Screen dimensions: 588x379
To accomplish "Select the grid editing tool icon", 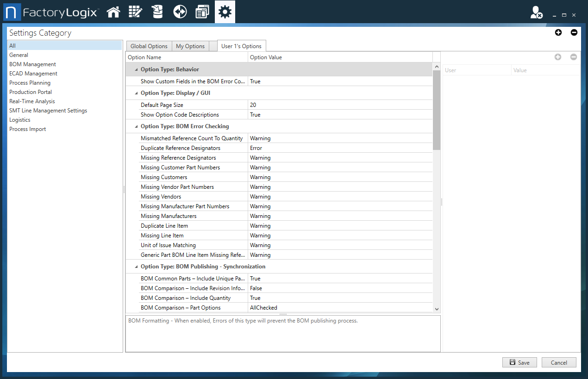I will (135, 11).
